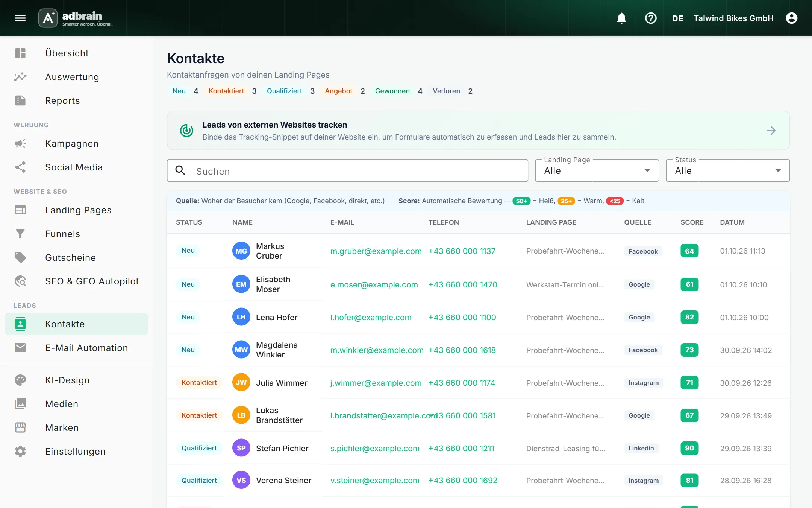
Task: Click the KI-Design palette icon
Action: [x=20, y=380]
